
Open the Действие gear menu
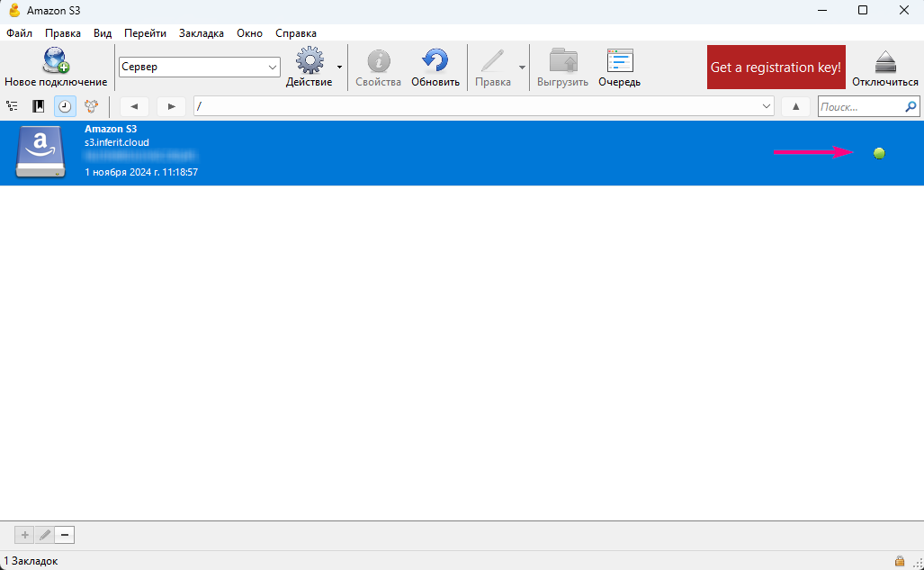[x=309, y=67]
